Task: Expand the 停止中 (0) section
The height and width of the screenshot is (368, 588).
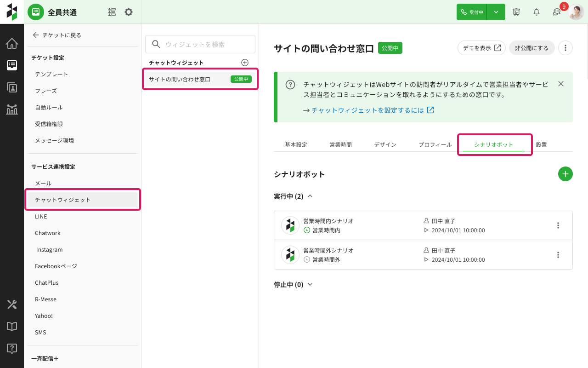Action: click(310, 285)
